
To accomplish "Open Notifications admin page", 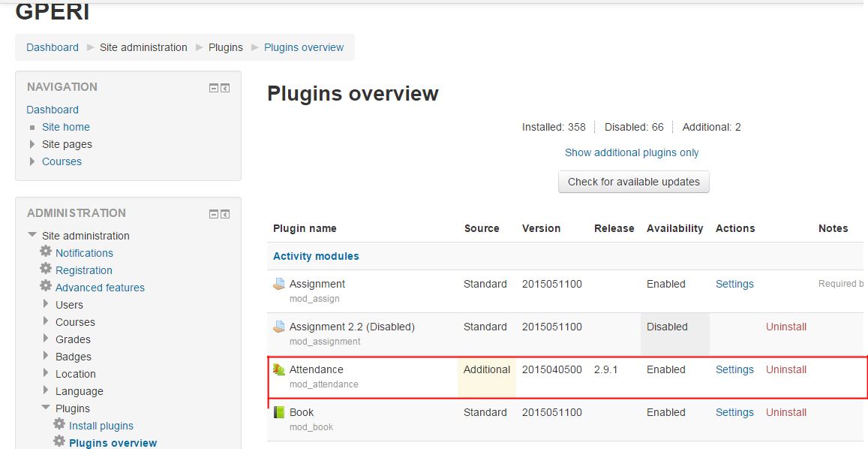I will click(x=84, y=253).
